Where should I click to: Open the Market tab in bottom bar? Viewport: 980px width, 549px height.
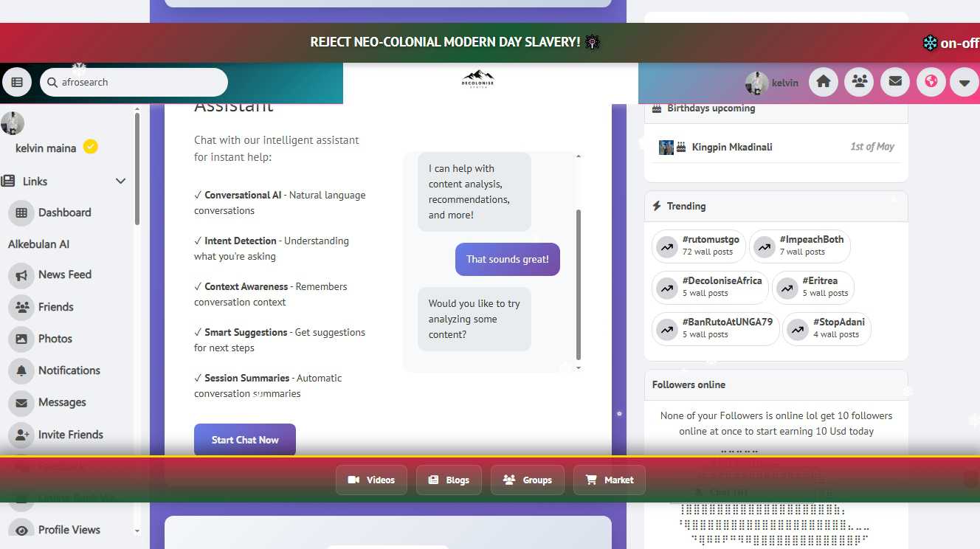(x=609, y=480)
